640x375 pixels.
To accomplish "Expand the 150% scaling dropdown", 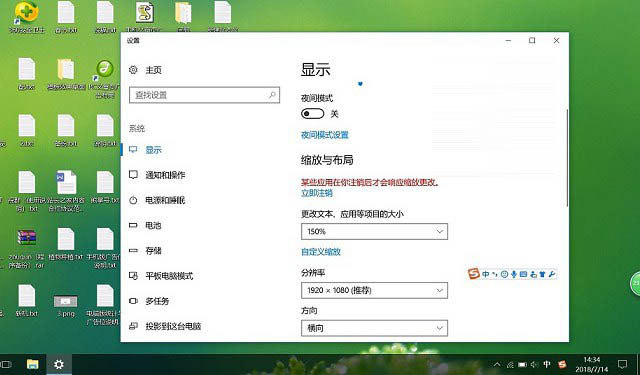I will pos(374,231).
